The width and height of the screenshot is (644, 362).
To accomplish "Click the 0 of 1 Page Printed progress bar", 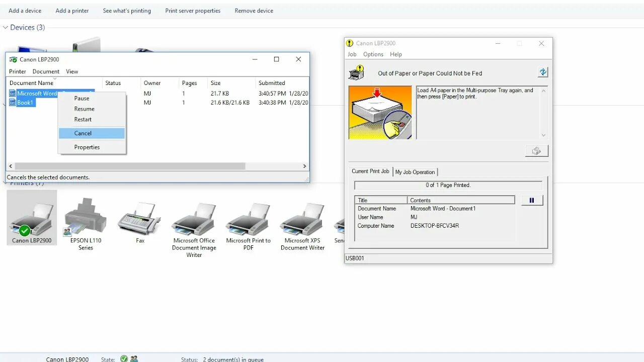I will coord(448,185).
